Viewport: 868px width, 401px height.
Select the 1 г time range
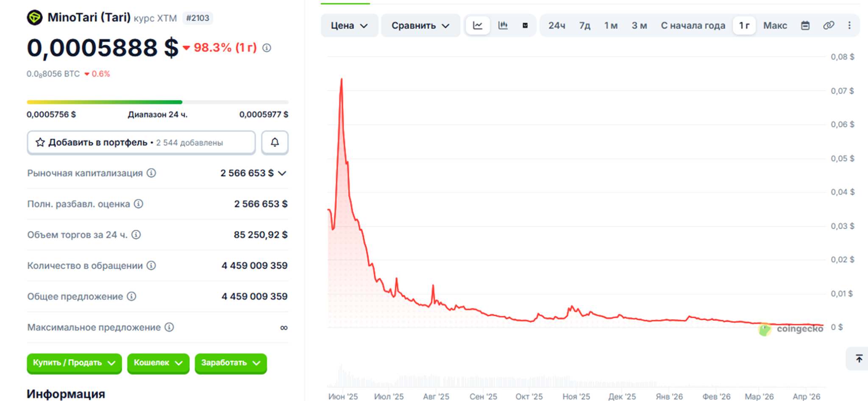(744, 25)
